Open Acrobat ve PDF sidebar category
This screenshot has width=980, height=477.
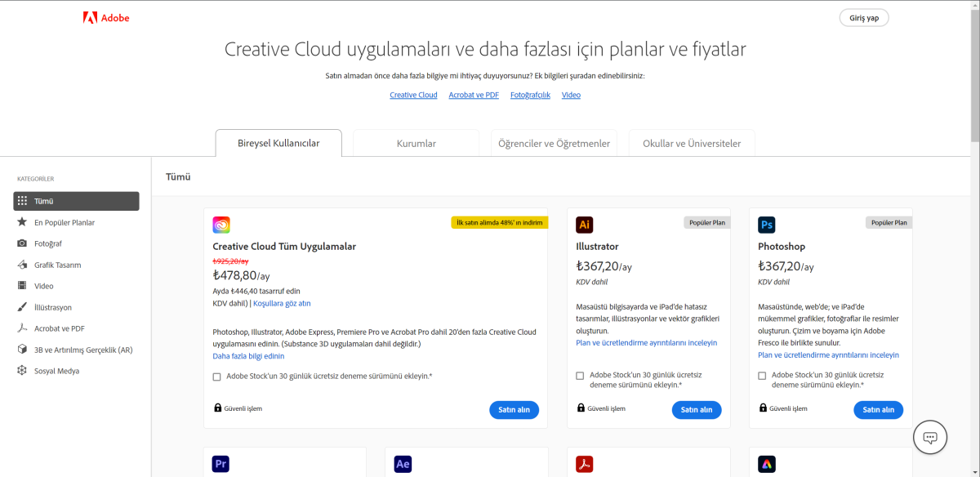point(60,328)
